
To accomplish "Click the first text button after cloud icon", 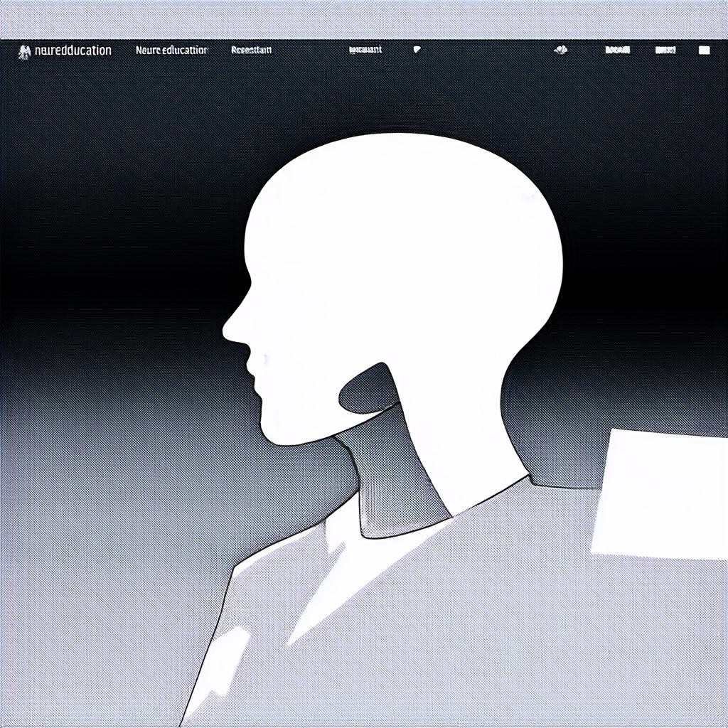I will coord(616,50).
